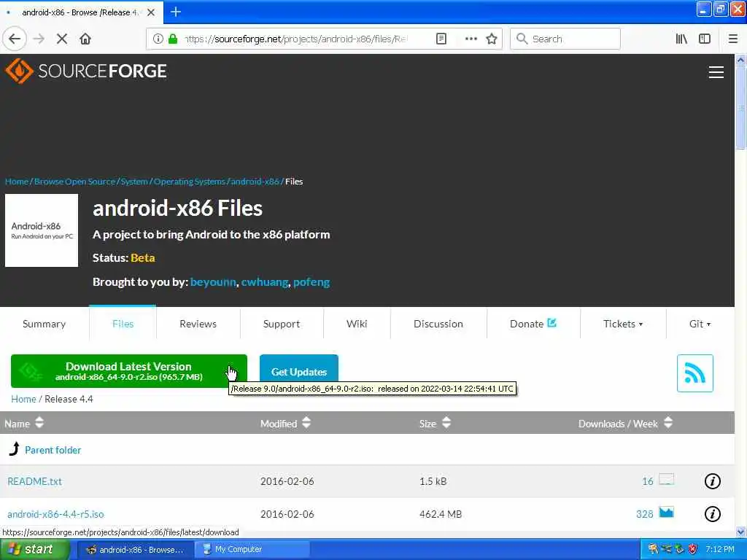
Task: Switch to My Computer taskbar window
Action: (x=252, y=549)
